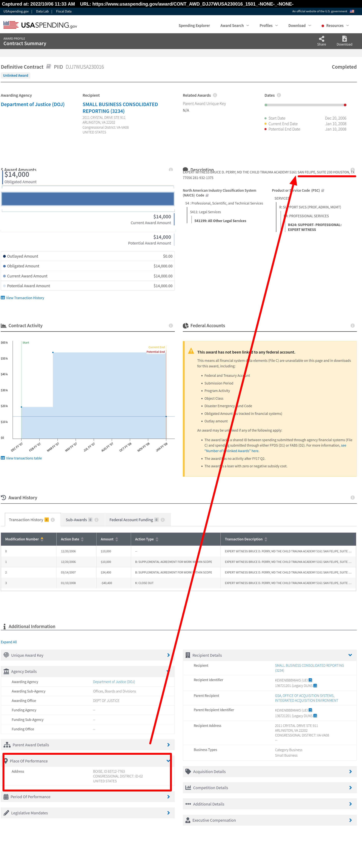Screen dimensions: 362x868
Task: Sort by Amount column arrows
Action: (117, 539)
